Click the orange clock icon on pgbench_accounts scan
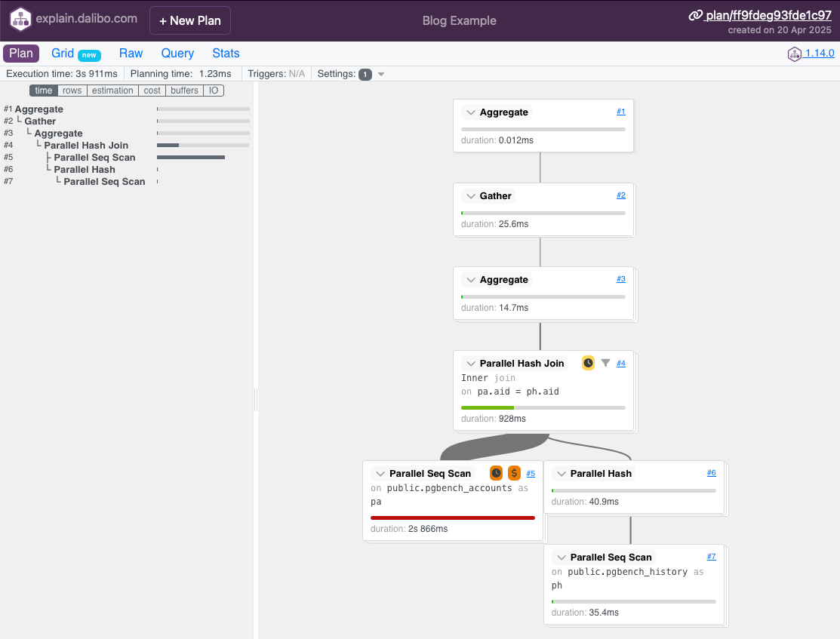This screenshot has width=840, height=639. [x=496, y=473]
